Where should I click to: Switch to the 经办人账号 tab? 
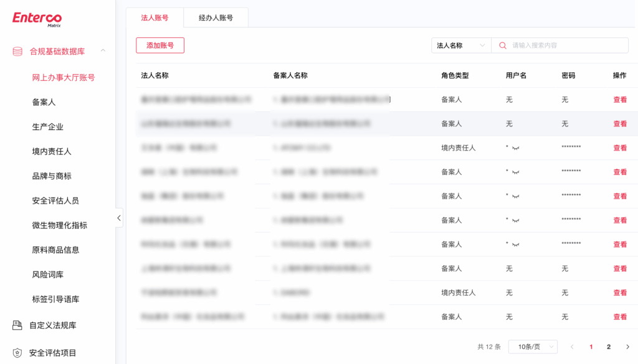216,18
